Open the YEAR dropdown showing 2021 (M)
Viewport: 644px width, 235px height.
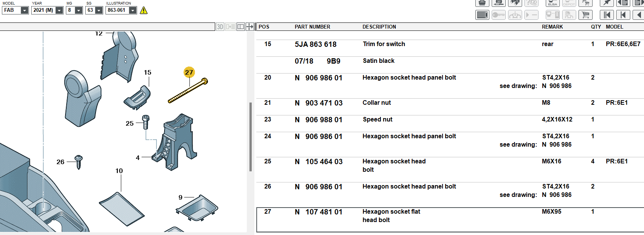pyautogui.click(x=47, y=10)
